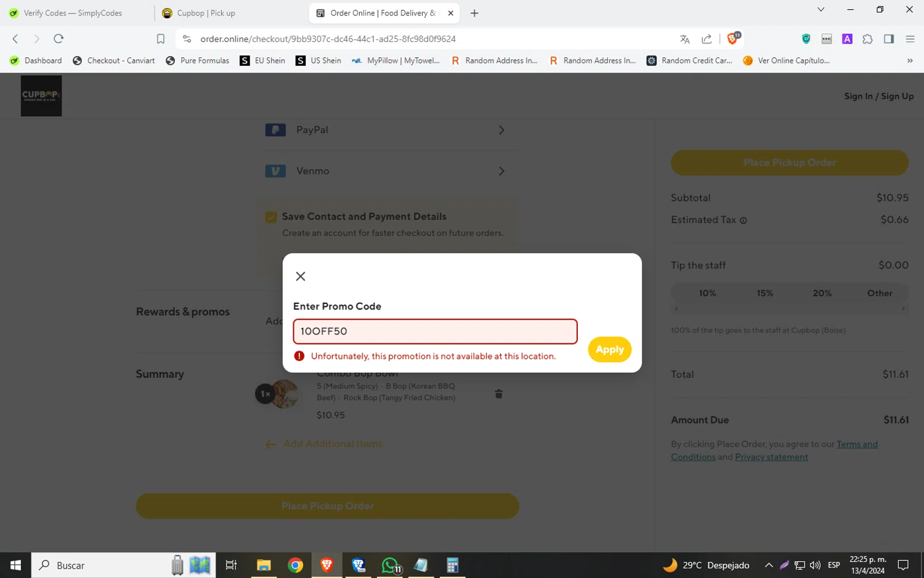The image size is (924, 578).
Task: Open Checkout - Canviart bookmark
Action: coord(114,60)
